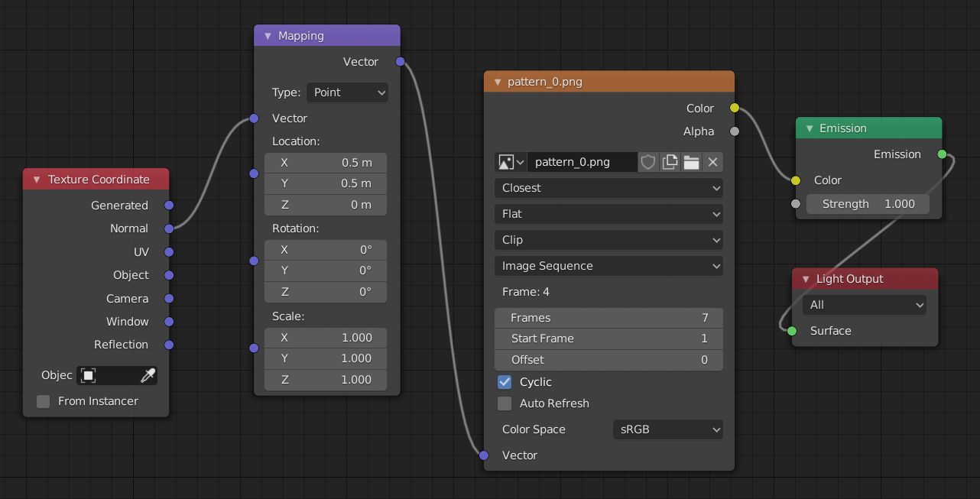This screenshot has height=499, width=980.
Task: Open the Closest interpolation dropdown
Action: [608, 188]
